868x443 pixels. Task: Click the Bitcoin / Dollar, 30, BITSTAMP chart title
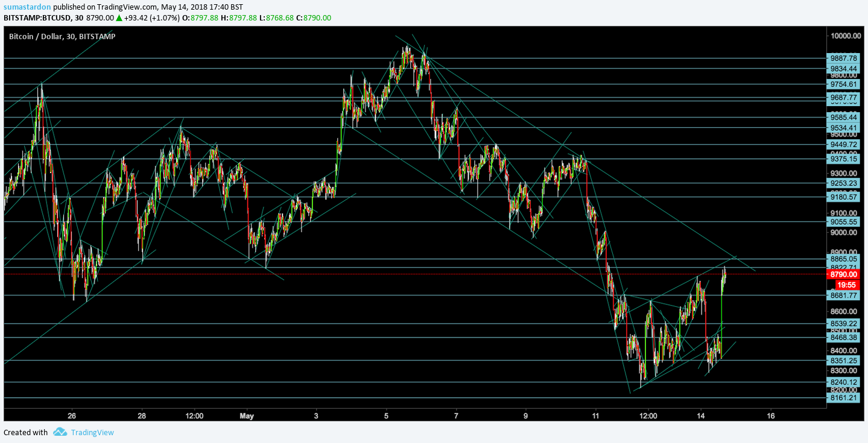(x=62, y=36)
